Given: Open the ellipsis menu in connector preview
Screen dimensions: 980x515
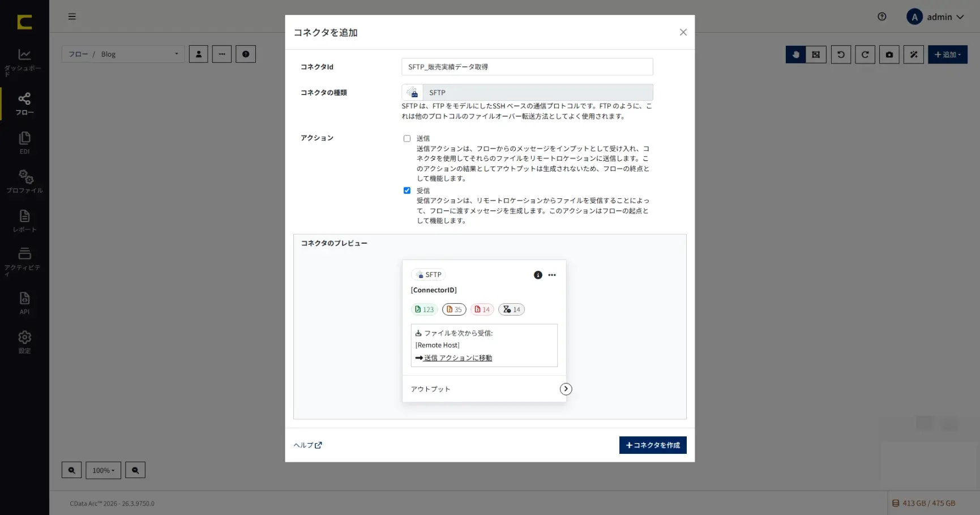Looking at the screenshot, I should tap(552, 275).
